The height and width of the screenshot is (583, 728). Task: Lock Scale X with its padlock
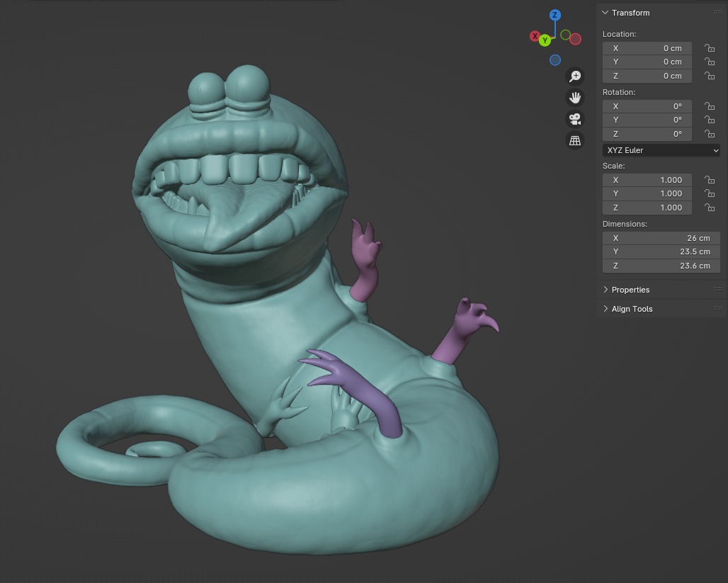(710, 179)
